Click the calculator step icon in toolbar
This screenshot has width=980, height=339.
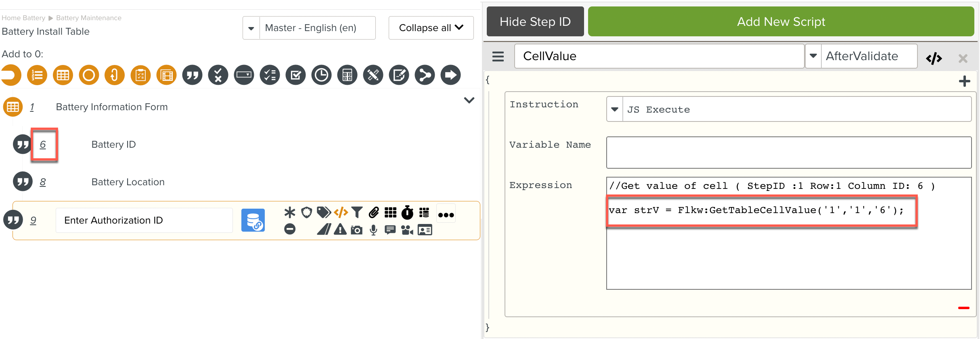[347, 75]
